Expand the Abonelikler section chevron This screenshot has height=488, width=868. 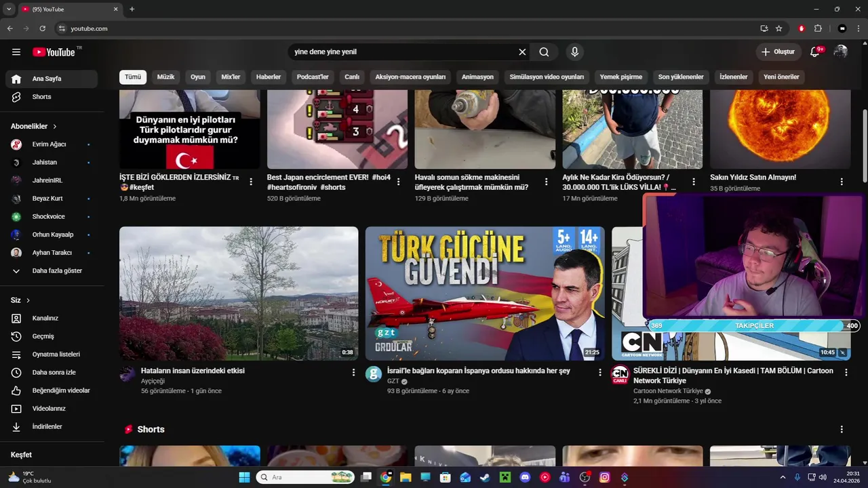55,127
